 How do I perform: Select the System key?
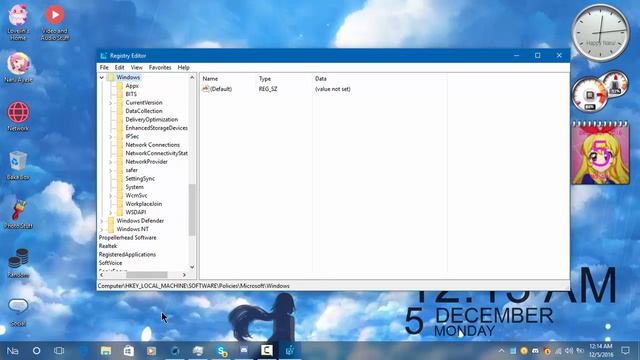click(134, 187)
